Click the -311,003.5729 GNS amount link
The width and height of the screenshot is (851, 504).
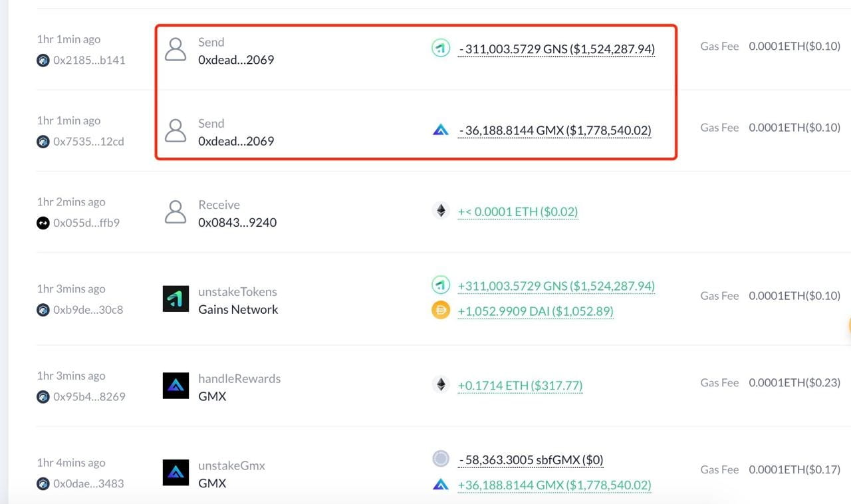(x=557, y=49)
